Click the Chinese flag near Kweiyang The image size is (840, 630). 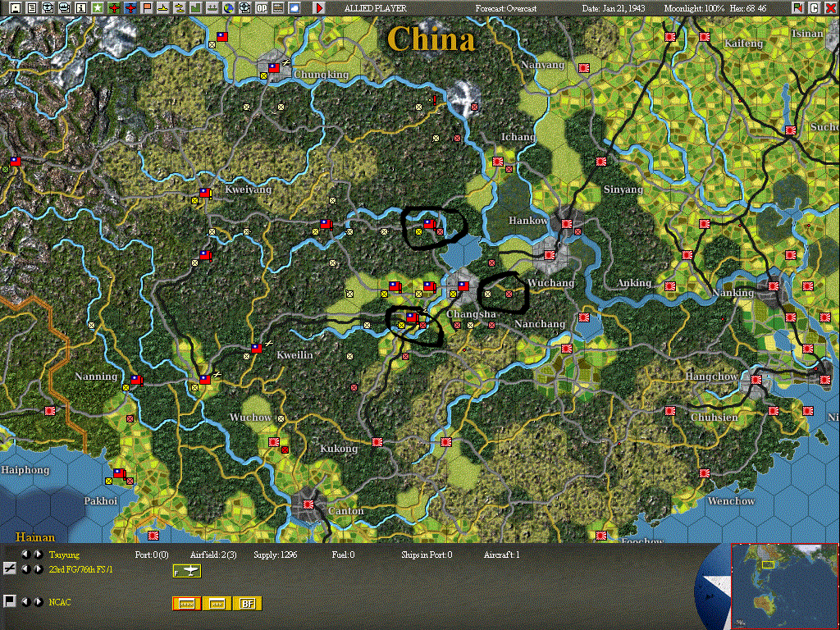point(205,192)
